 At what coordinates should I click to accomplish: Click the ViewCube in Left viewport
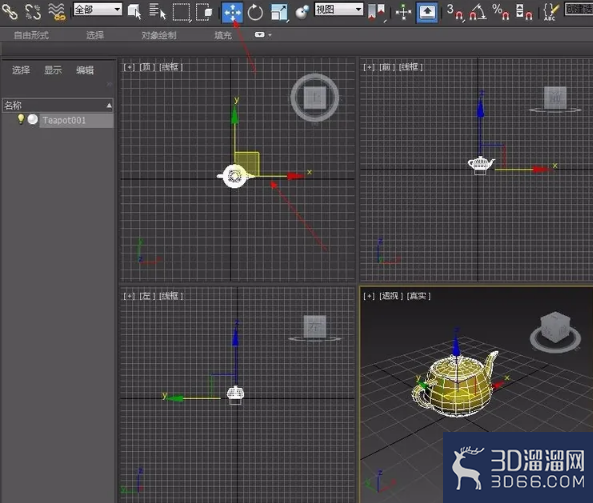pos(315,327)
